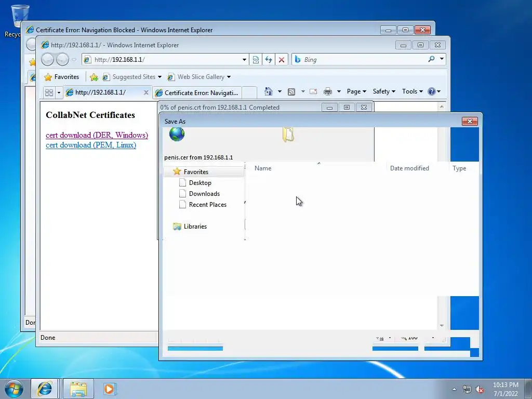Viewport: 532px width, 399px height.
Task: Click the red Stop loading icon
Action: point(281,60)
